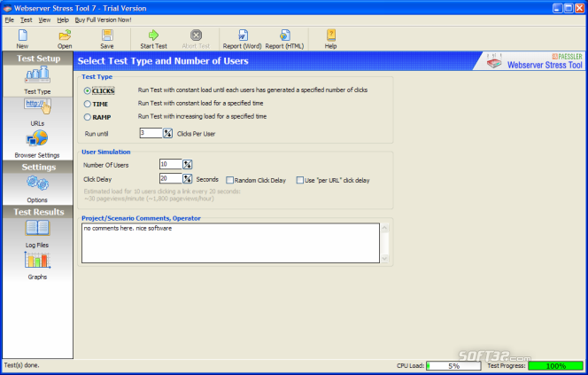The height and width of the screenshot is (375, 588).
Task: Select the TIME test type
Action: [88, 104]
